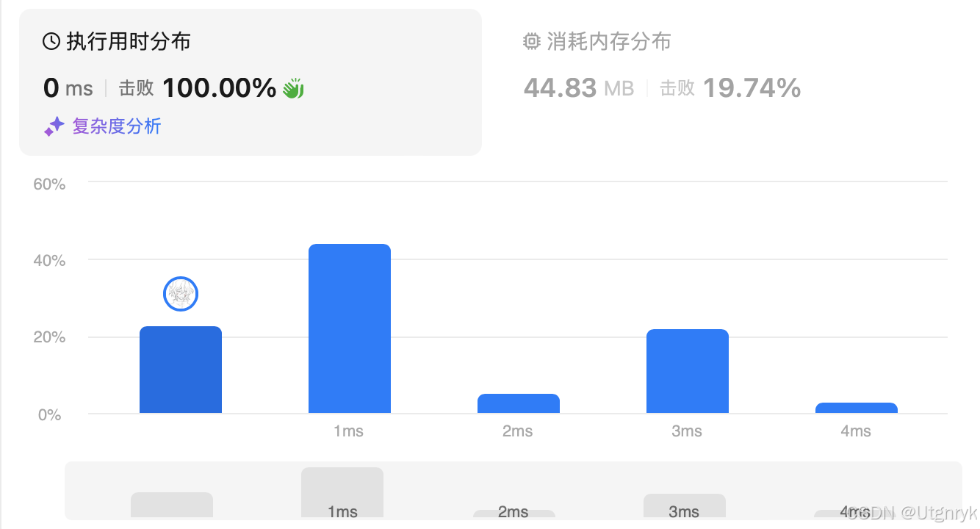Image resolution: width=980 pixels, height=529 pixels.
Task: Click the 19.74% memory percentile
Action: pyautogui.click(x=752, y=88)
